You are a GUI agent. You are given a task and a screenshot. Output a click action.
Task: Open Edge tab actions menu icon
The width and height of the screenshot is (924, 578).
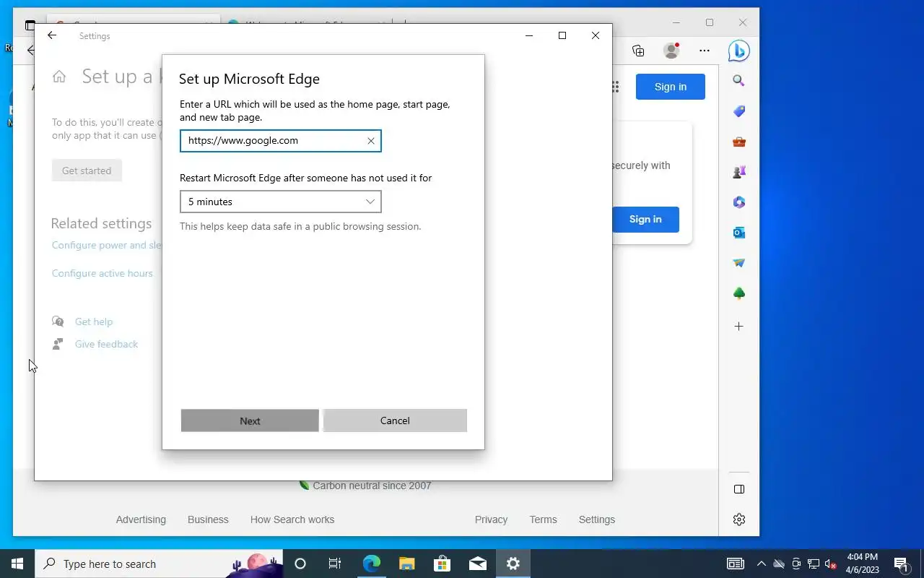[x=30, y=24]
